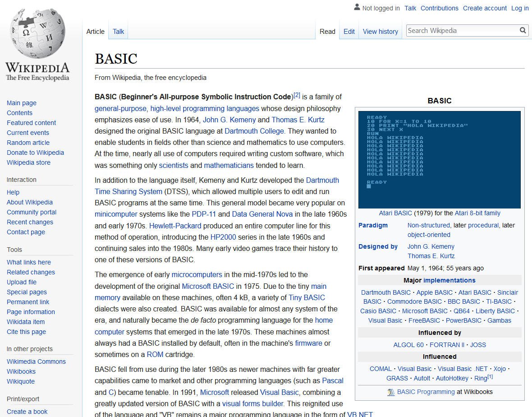The height and width of the screenshot is (417, 532).
Task: Go to Main page in the sidebar
Action: pyautogui.click(x=21, y=103)
